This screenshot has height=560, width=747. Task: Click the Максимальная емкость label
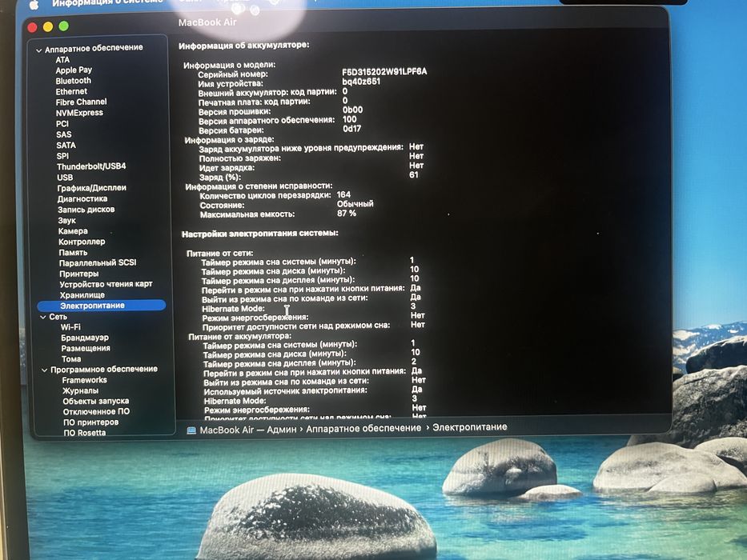(247, 214)
